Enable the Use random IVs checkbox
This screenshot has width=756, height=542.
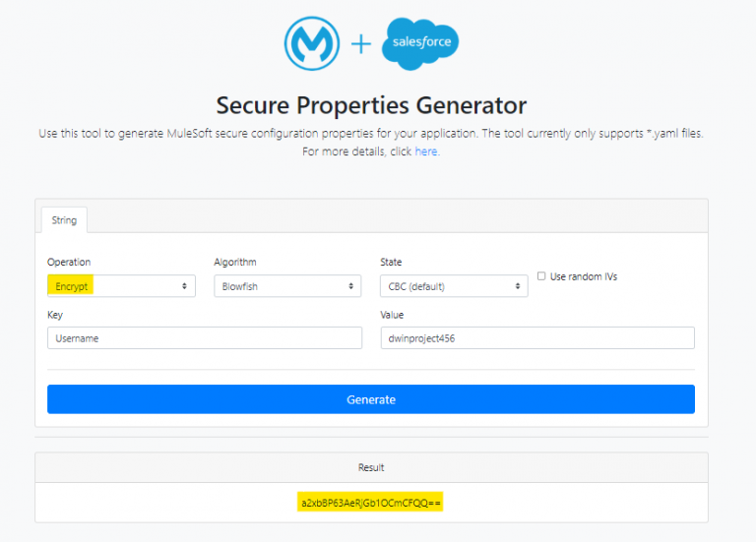click(x=541, y=276)
